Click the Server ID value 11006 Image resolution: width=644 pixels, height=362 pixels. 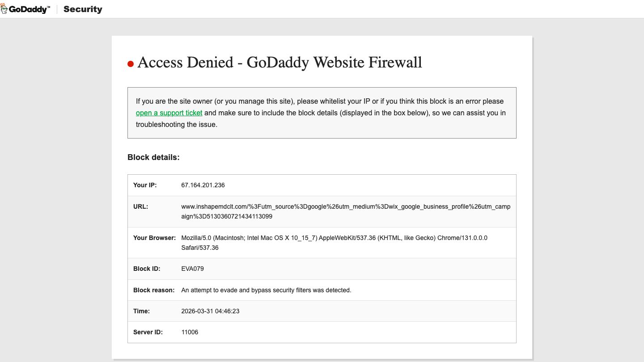pos(190,332)
